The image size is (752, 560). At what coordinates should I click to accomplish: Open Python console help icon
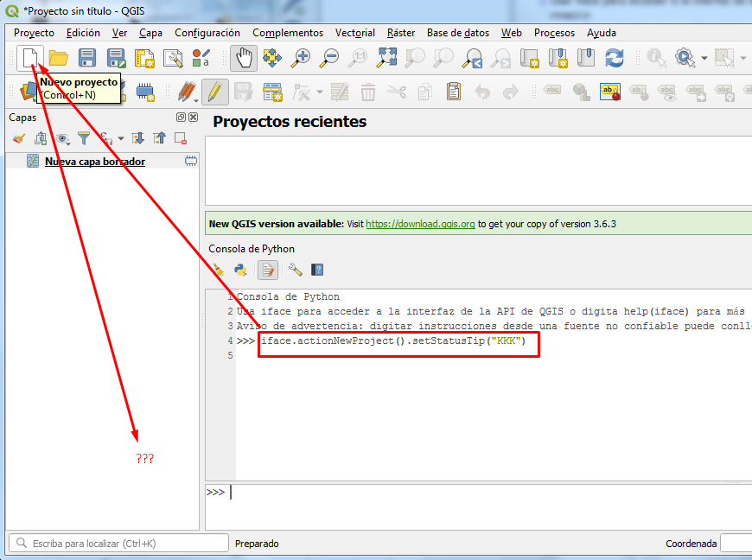(x=317, y=270)
